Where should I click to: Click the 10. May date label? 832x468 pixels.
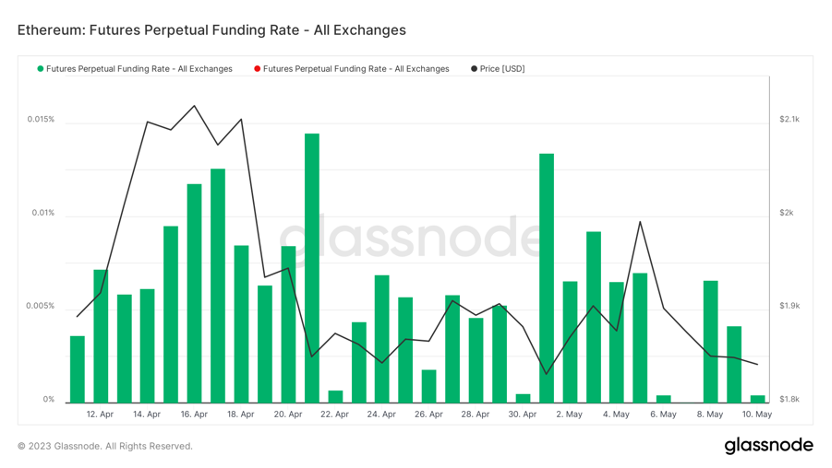coord(757,414)
